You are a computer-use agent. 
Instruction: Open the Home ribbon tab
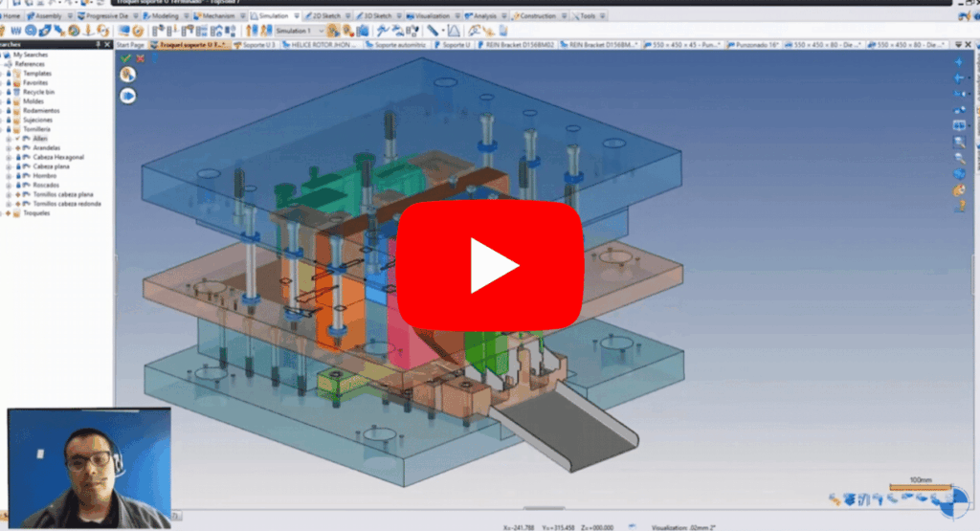(x=11, y=15)
